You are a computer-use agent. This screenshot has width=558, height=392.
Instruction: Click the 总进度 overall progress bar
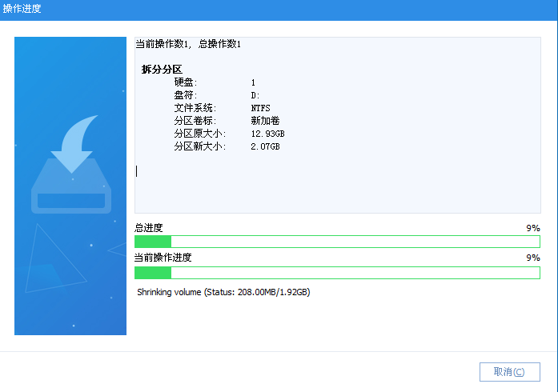(x=337, y=242)
